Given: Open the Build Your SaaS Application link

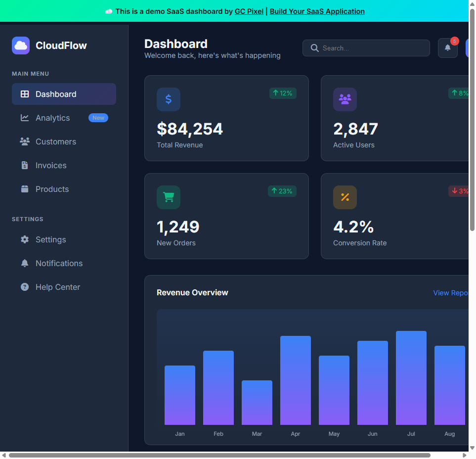Looking at the screenshot, I should pos(317,11).
